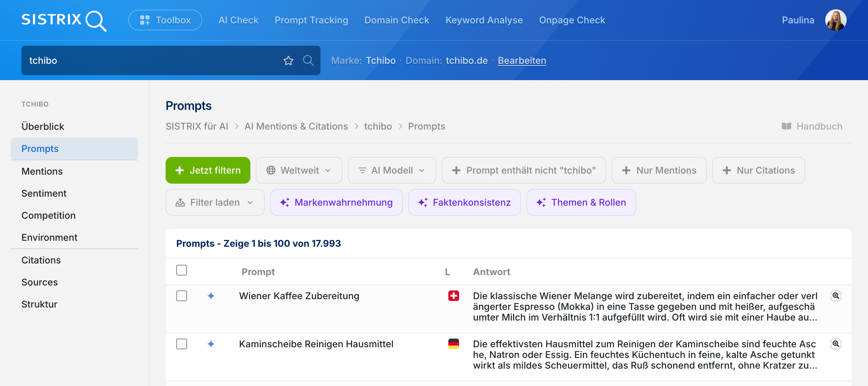Click the Prompt column header

(x=258, y=272)
